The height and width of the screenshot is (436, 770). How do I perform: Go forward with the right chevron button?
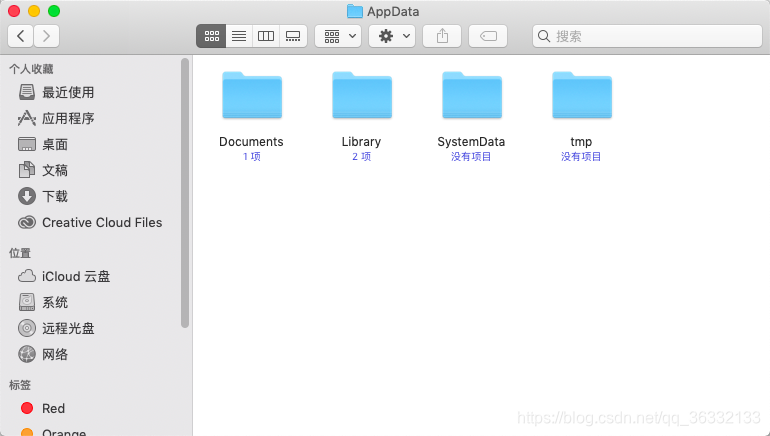[x=47, y=36]
